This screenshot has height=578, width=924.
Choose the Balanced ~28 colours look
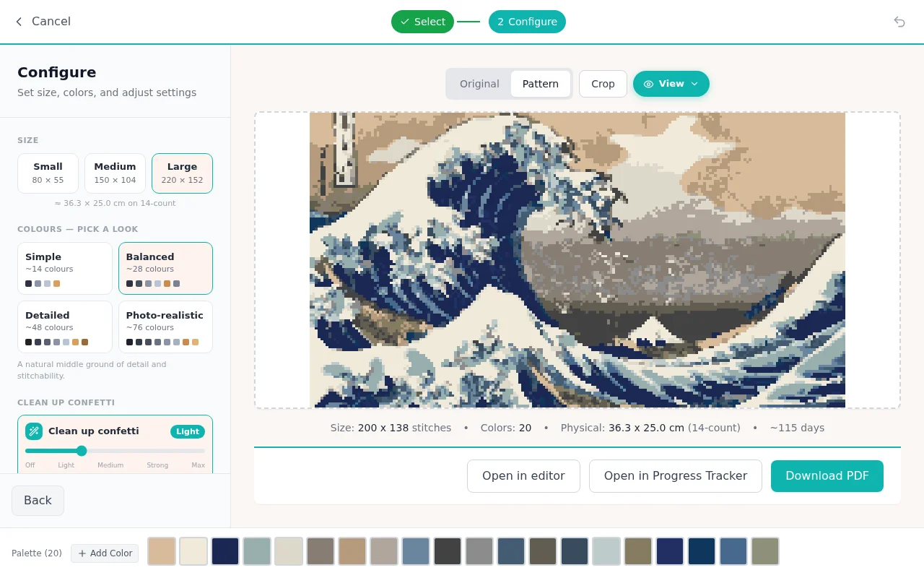pos(165,268)
